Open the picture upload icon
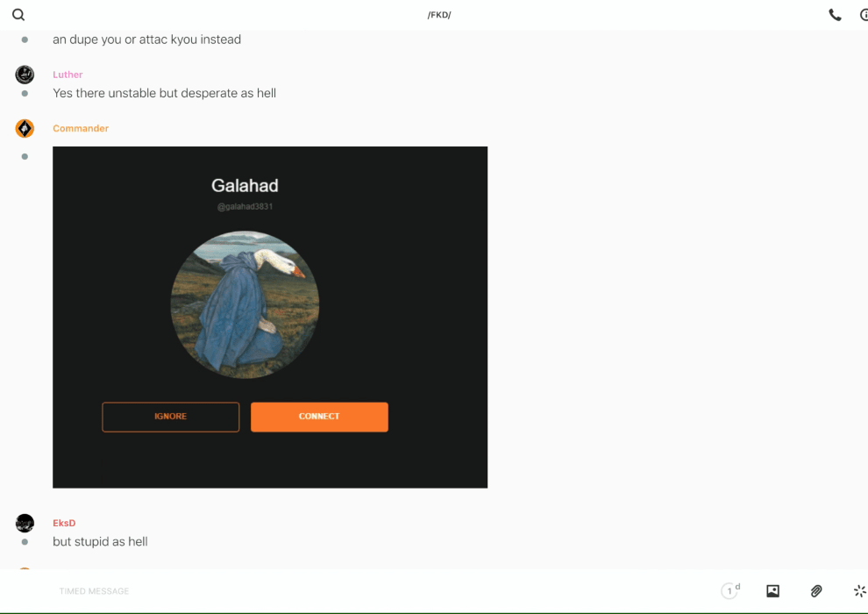This screenshot has width=868, height=614. tap(772, 591)
